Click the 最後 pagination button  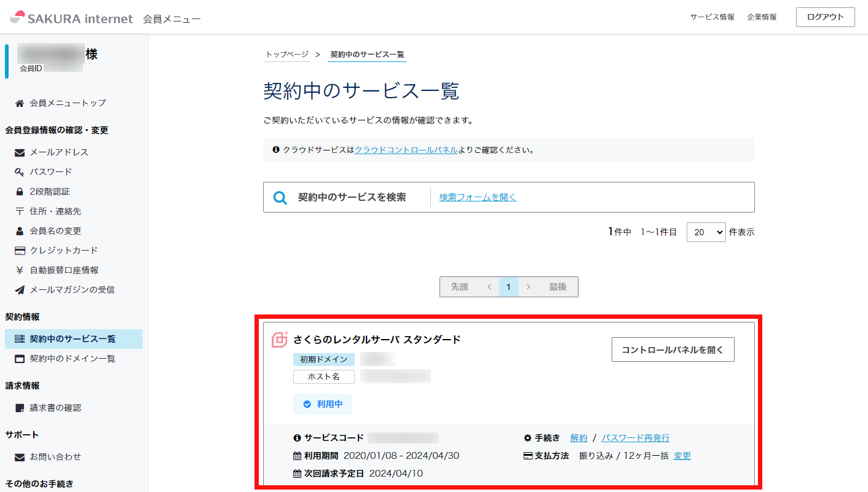(558, 287)
